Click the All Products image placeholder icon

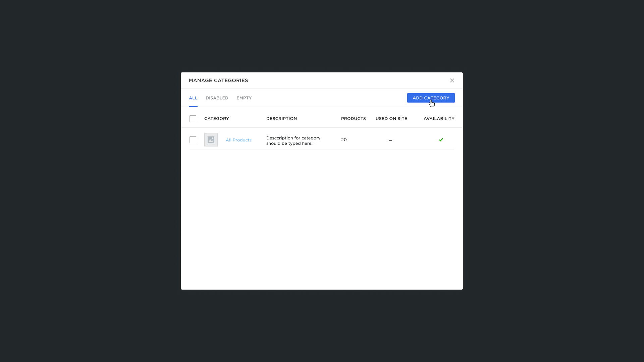(x=211, y=140)
